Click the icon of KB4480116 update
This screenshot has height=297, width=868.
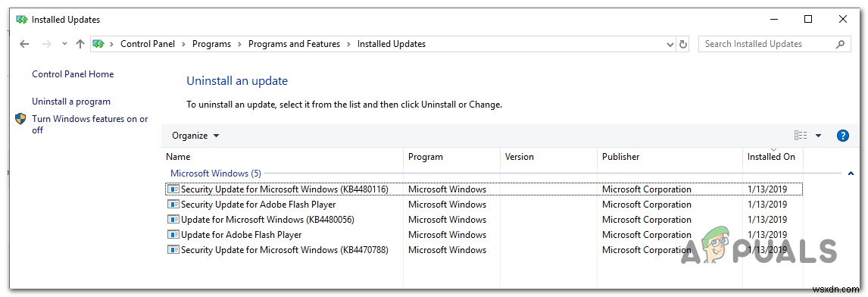click(173, 189)
